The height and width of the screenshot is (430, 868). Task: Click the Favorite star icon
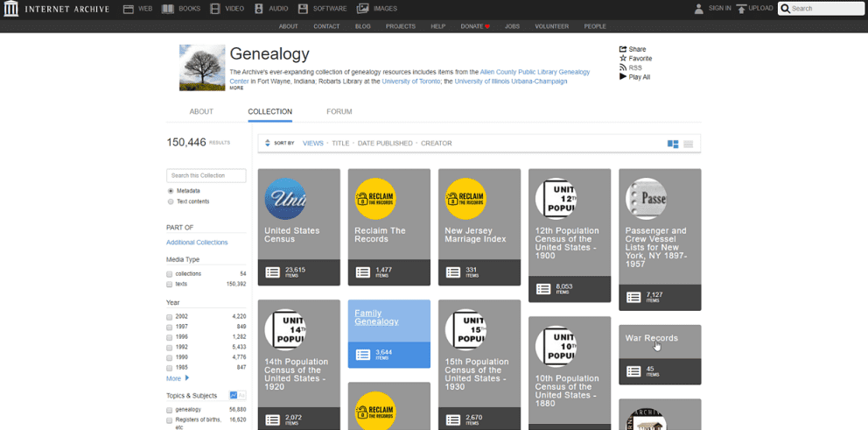click(623, 58)
